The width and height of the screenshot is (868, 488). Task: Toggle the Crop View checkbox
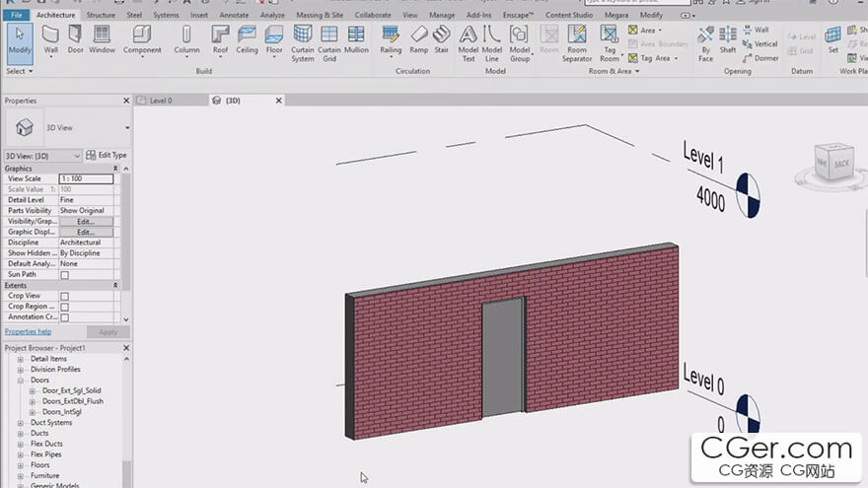(x=65, y=296)
